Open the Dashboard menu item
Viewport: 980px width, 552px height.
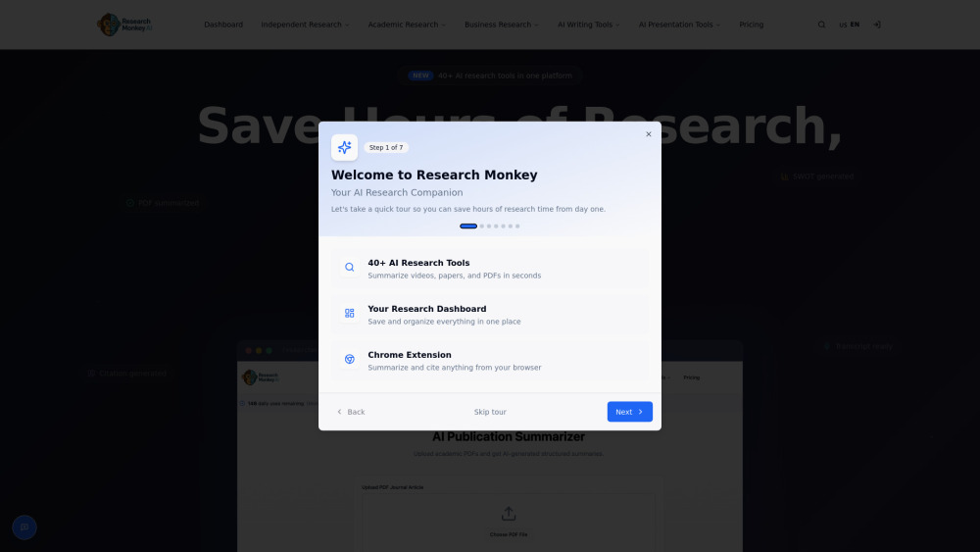coord(223,25)
